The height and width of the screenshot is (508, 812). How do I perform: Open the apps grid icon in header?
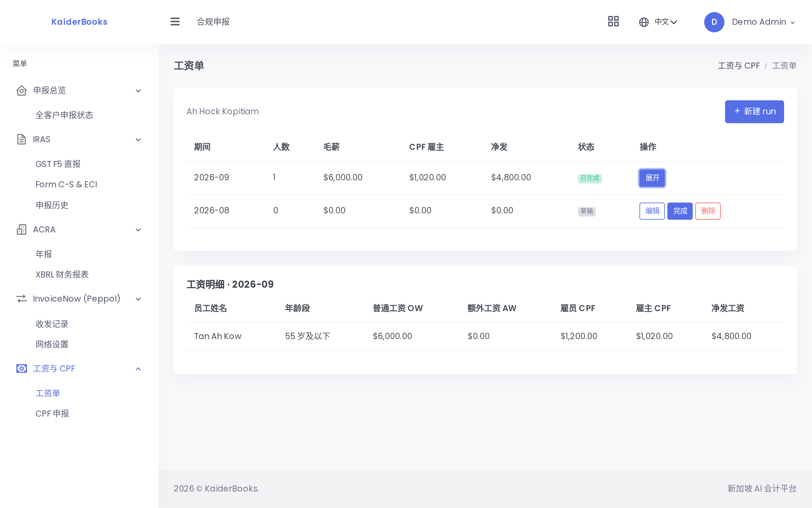click(x=613, y=22)
